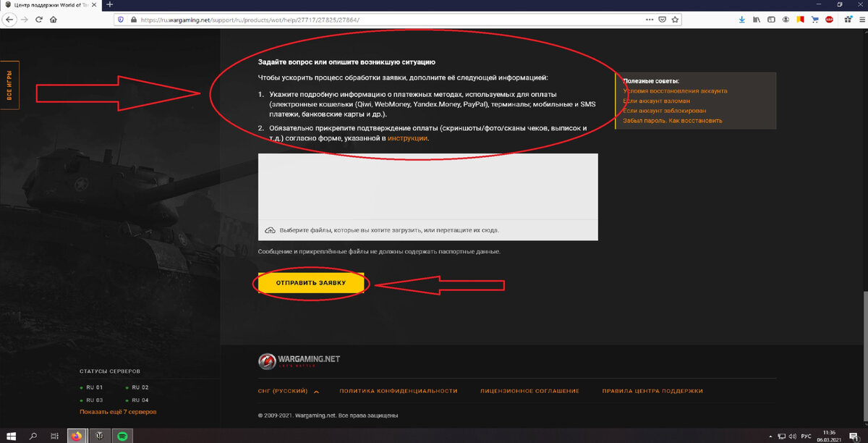868x443 pixels.
Task: Open Windows taskbar search
Action: (33, 436)
